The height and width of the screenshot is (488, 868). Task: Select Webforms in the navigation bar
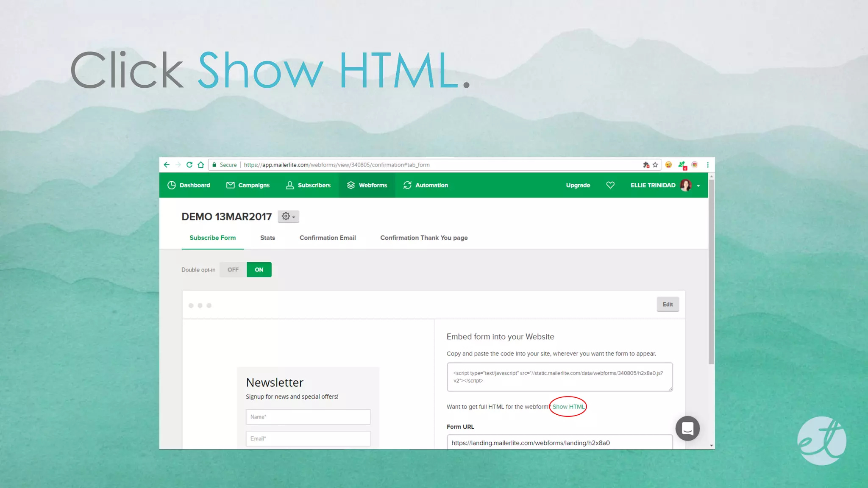pos(367,185)
